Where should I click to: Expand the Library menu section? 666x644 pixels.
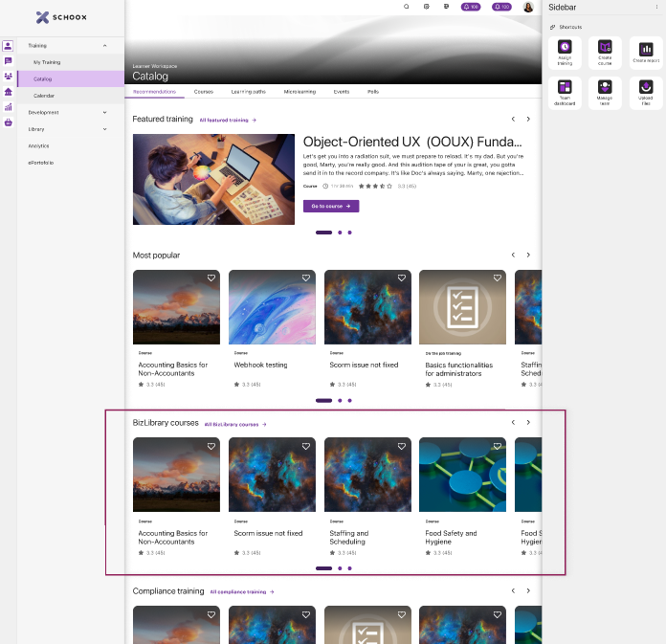point(105,129)
